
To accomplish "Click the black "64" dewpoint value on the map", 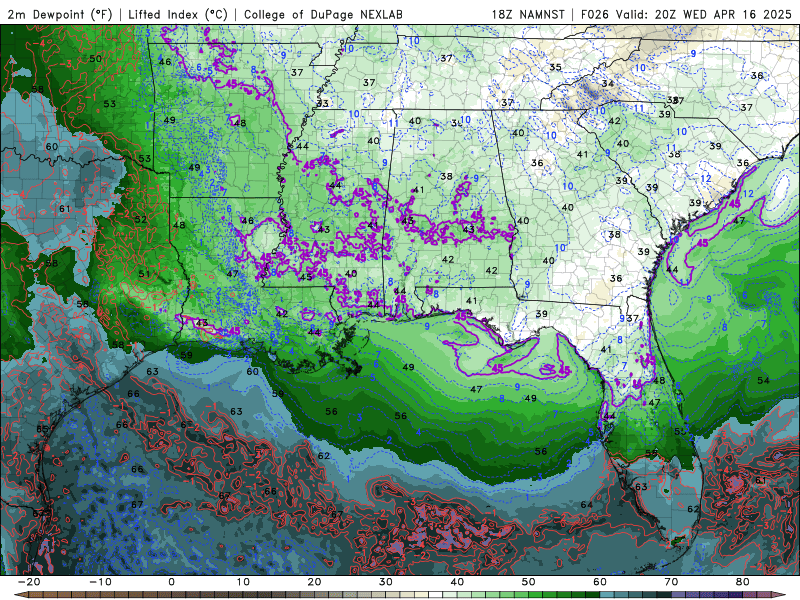I will coord(587,505).
